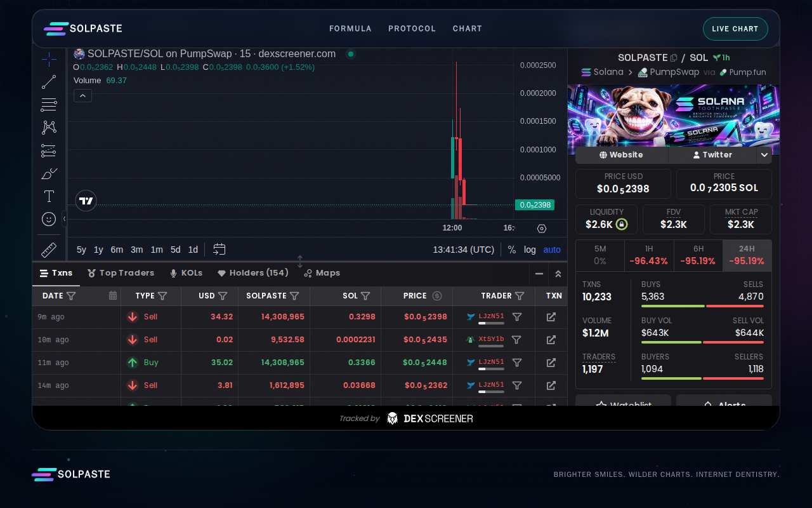Show the Holders (154) tab
812x508 pixels.
pos(252,273)
